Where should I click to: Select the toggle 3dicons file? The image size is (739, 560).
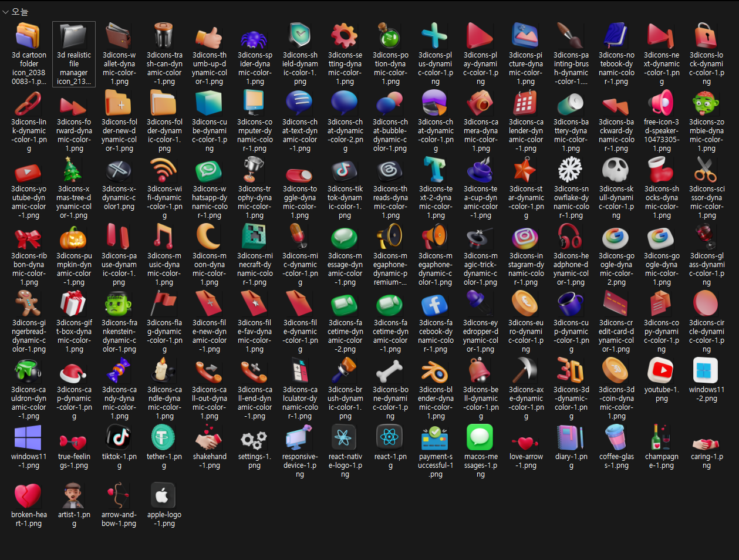click(300, 188)
